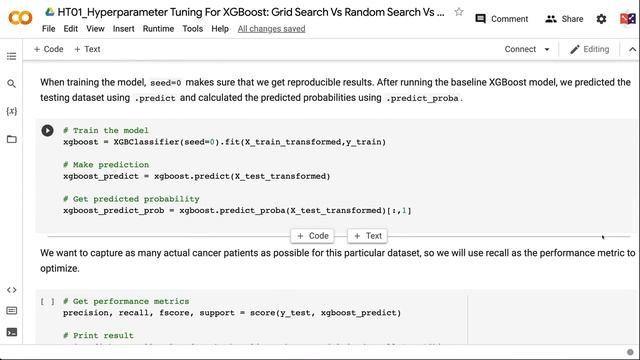Add a code cell from the toolbar
640x360 pixels.
(x=49, y=49)
